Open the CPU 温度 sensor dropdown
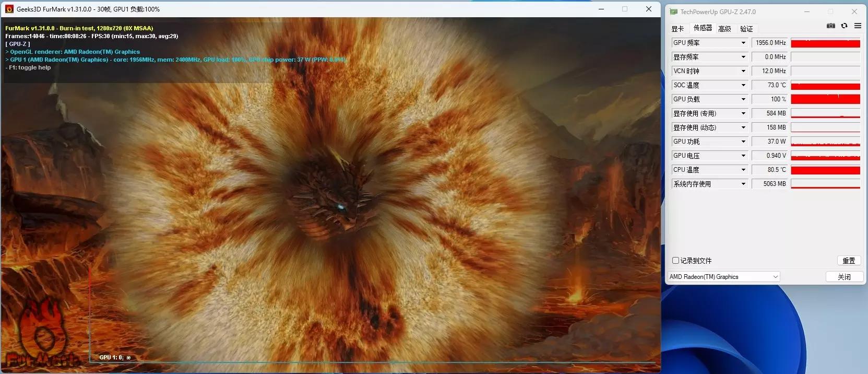868x374 pixels. coord(743,170)
